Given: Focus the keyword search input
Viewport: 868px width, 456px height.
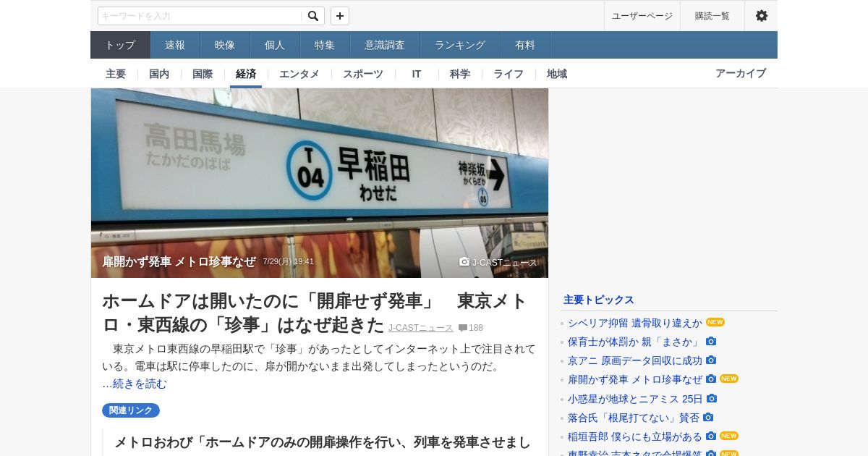Looking at the screenshot, I should click(x=200, y=16).
